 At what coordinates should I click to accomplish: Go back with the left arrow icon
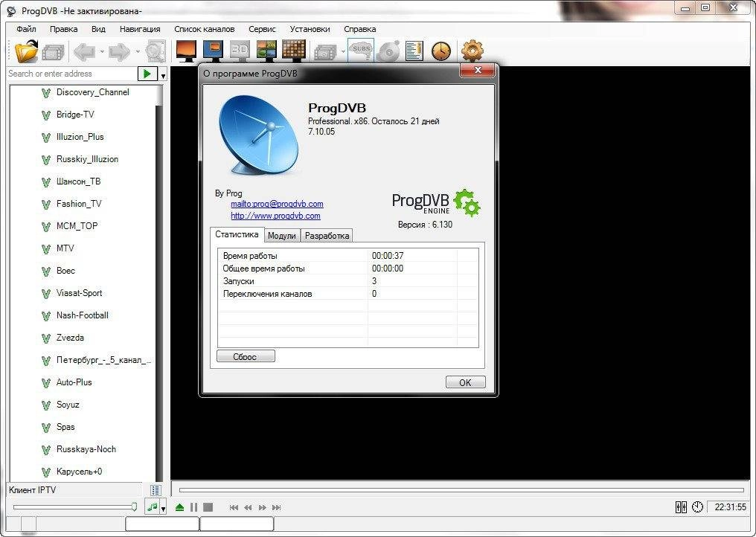85,51
